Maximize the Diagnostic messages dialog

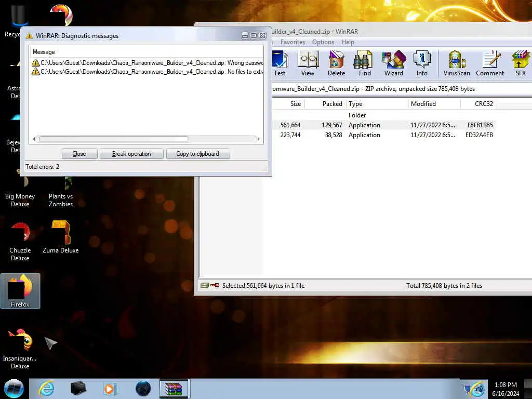tap(254, 36)
